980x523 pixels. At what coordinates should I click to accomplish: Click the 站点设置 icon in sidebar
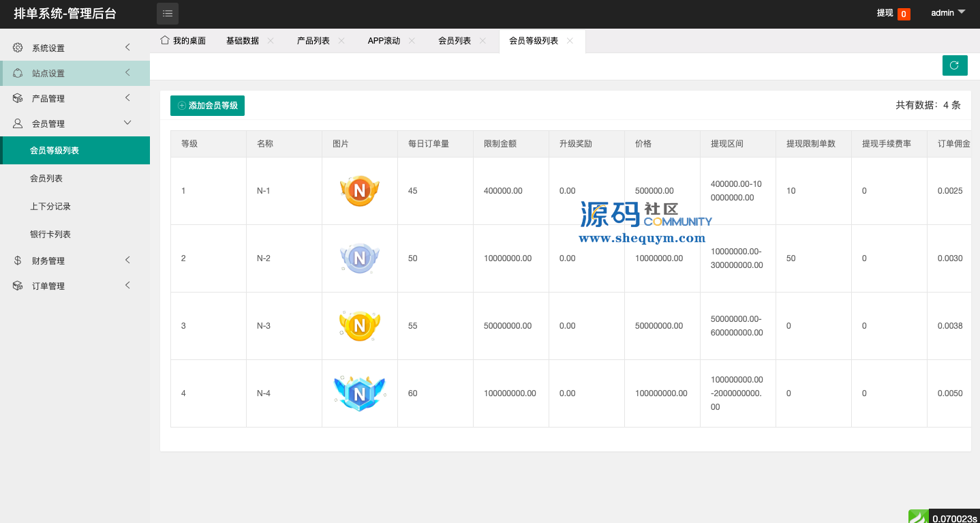click(18, 73)
